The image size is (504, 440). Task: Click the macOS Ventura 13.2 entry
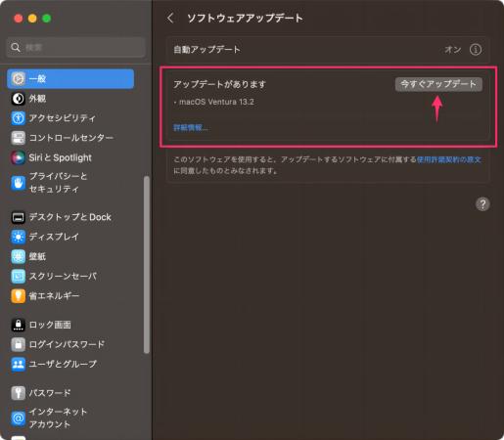(x=214, y=102)
